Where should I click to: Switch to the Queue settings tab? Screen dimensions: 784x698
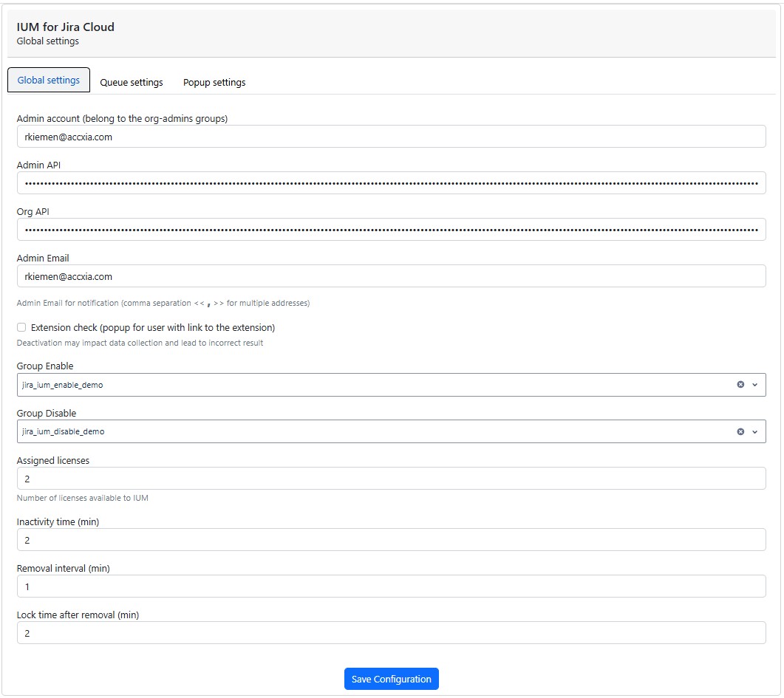pyautogui.click(x=132, y=82)
